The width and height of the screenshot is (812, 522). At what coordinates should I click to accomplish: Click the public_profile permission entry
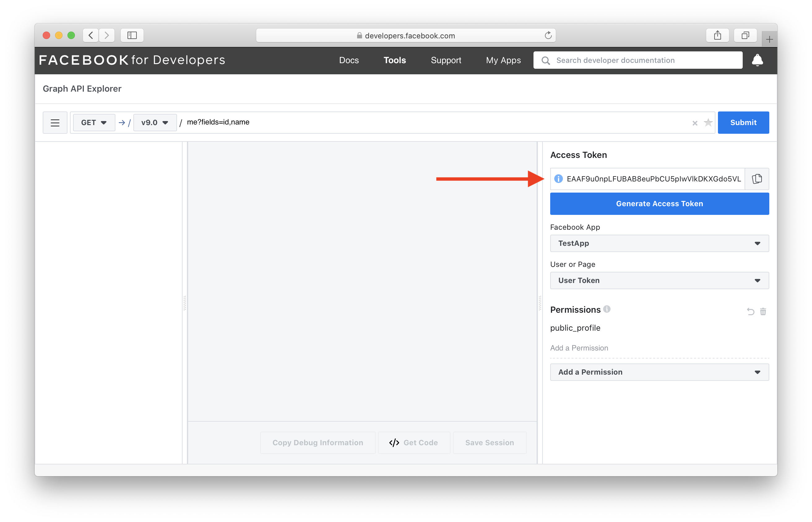pyautogui.click(x=575, y=328)
